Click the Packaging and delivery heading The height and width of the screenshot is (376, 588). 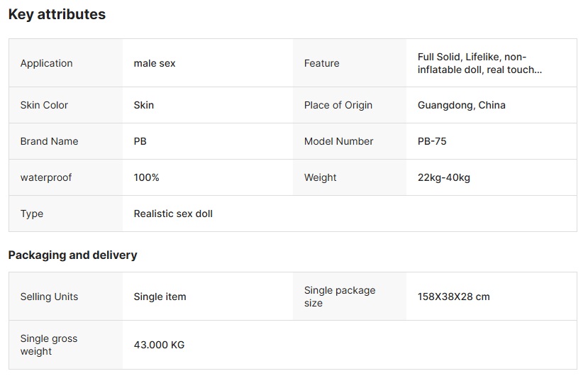73,255
